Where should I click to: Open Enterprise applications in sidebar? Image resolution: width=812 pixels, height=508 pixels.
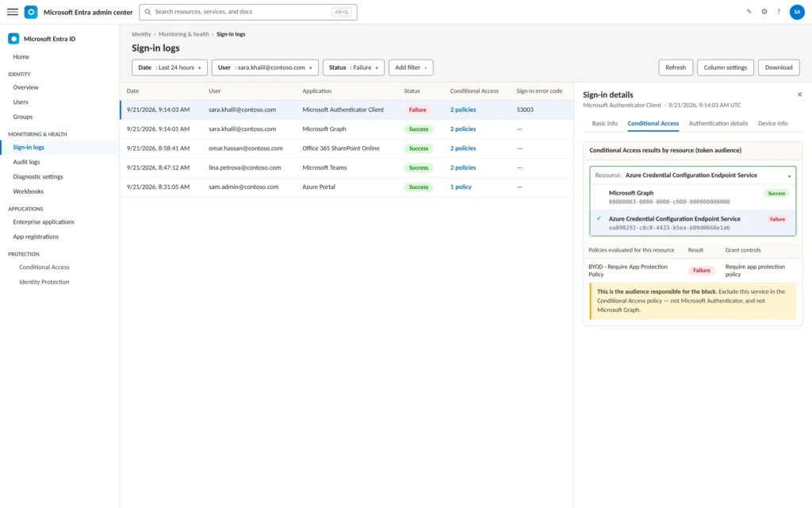[x=44, y=222]
